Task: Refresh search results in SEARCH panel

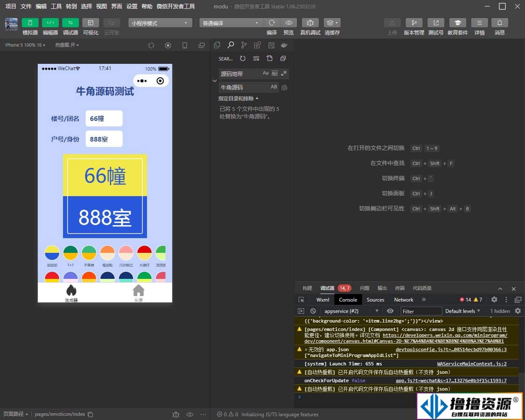Action: [243, 58]
